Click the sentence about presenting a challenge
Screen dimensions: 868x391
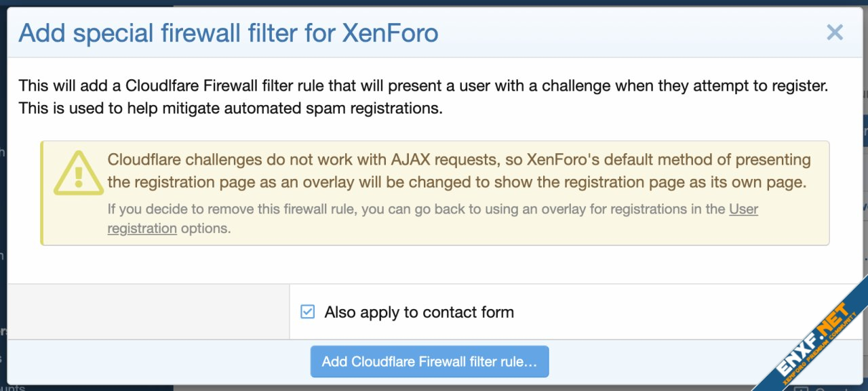coord(423,87)
